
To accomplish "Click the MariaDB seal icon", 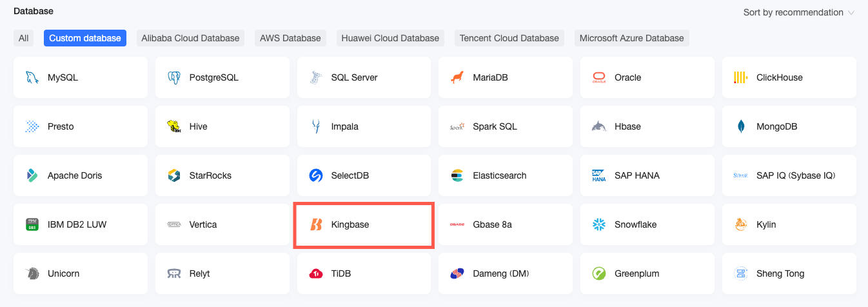I will [457, 77].
